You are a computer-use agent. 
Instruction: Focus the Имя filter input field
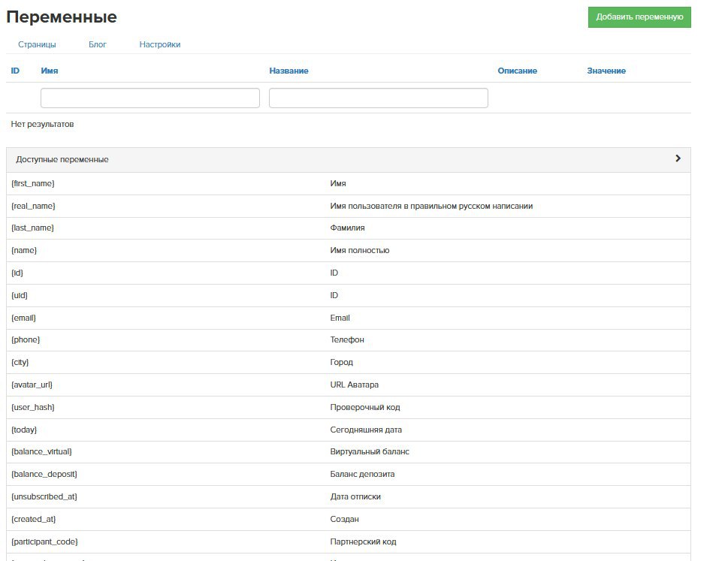(150, 98)
